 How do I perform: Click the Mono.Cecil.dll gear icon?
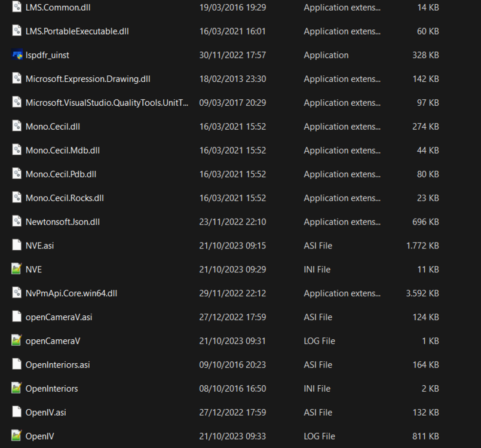(17, 126)
